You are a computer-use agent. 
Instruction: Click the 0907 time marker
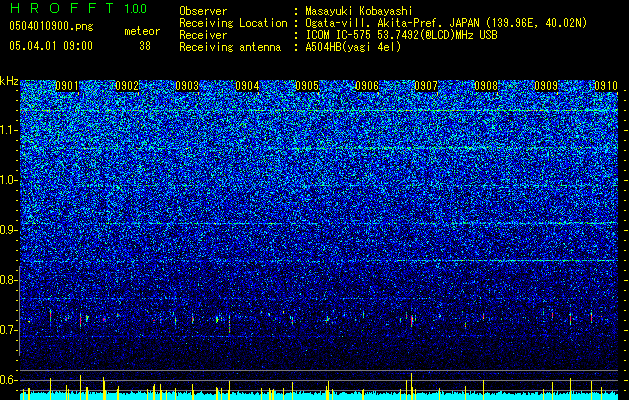[426, 86]
